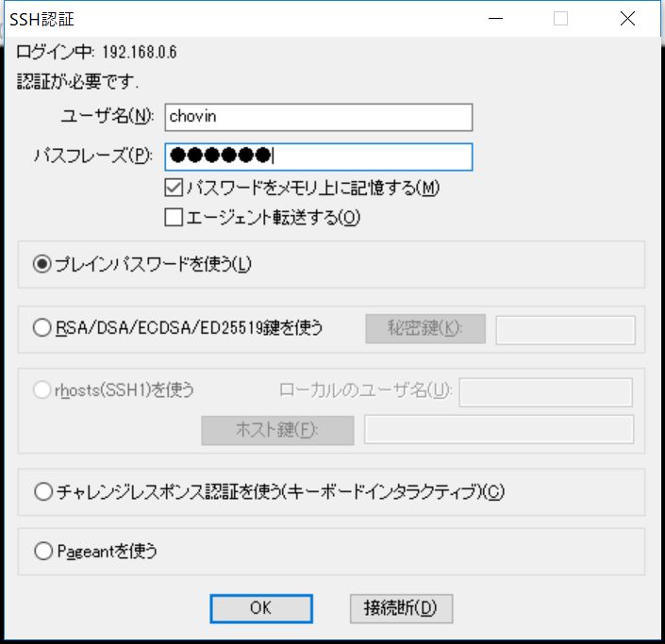
Task: Select プレインパスワードを使う radio button
Action: (x=42, y=264)
